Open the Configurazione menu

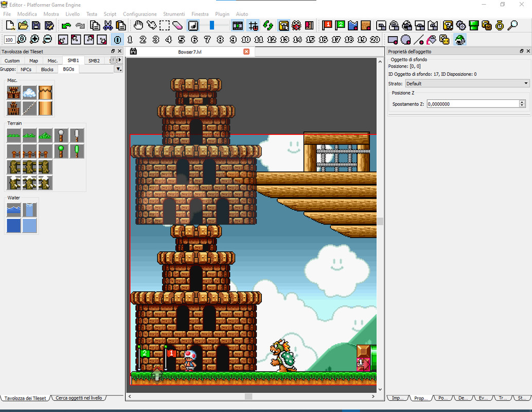click(x=140, y=14)
